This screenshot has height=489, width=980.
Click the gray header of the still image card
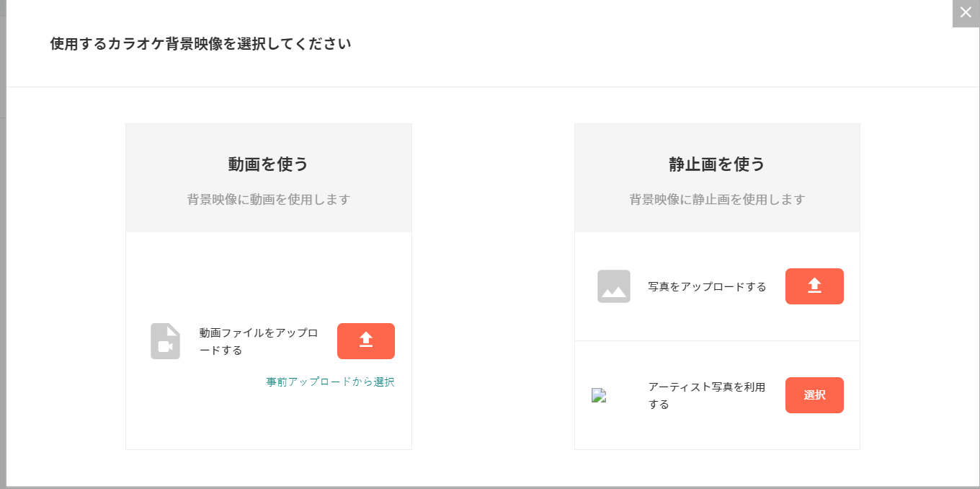point(717,178)
